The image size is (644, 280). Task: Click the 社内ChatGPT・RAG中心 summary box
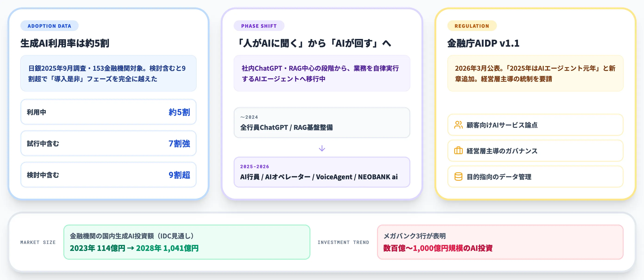(x=322, y=73)
